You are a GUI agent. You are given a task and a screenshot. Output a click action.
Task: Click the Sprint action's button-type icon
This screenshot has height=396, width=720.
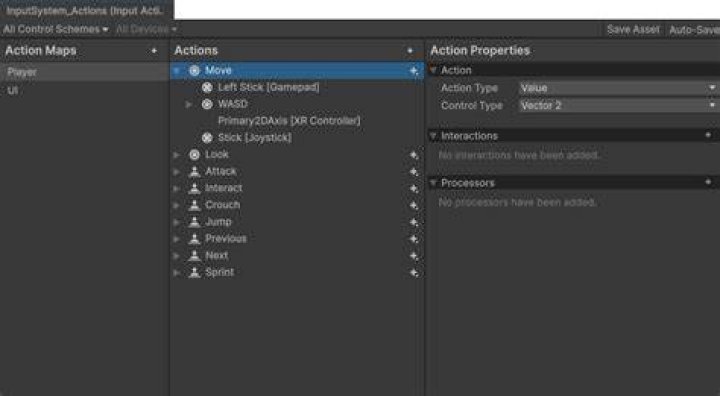pos(195,272)
